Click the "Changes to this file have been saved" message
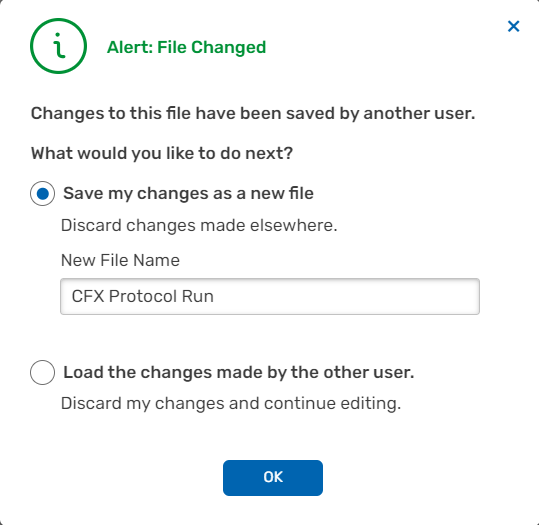Screen dimensions: 539x525 click(x=253, y=113)
